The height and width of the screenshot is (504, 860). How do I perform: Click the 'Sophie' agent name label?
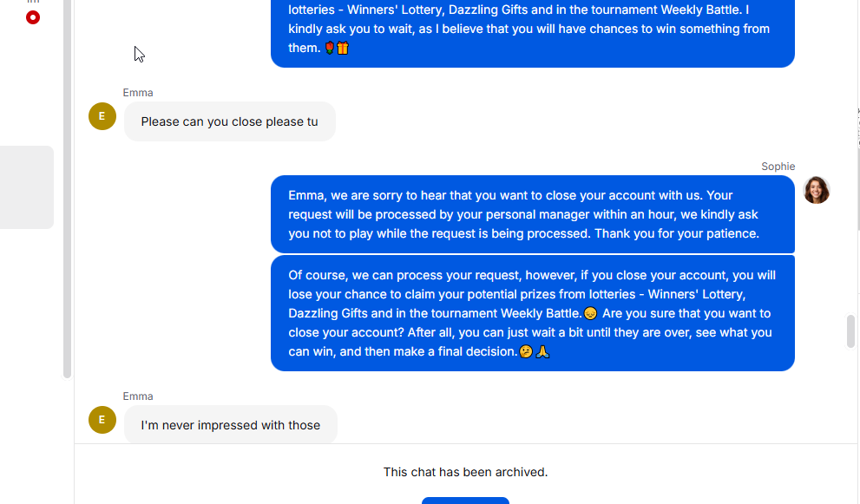(778, 167)
